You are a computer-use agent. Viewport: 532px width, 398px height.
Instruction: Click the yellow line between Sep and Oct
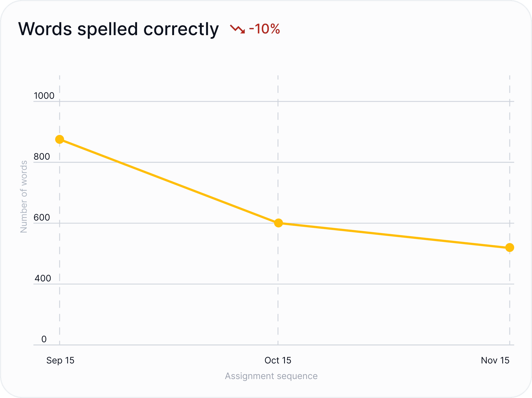(169, 181)
